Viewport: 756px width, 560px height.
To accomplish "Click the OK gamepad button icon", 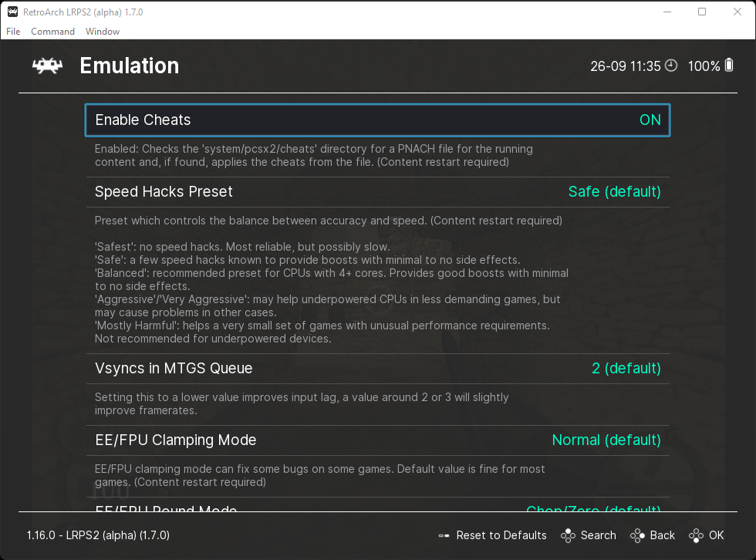I will coord(696,535).
